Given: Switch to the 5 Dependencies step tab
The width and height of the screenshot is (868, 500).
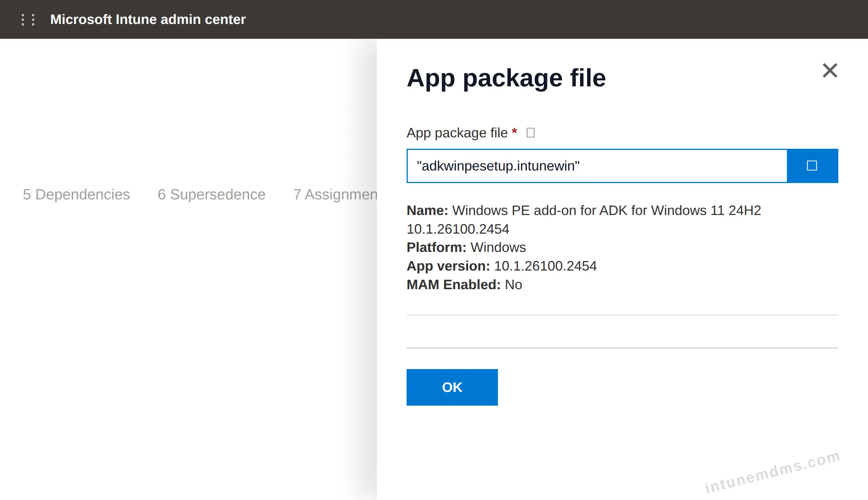Looking at the screenshot, I should click(x=76, y=194).
